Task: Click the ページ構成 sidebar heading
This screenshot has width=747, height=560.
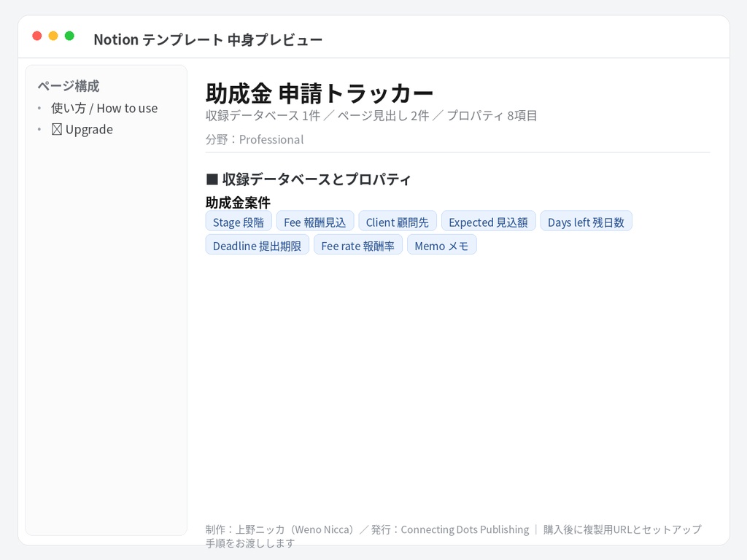Action: pyautogui.click(x=69, y=86)
